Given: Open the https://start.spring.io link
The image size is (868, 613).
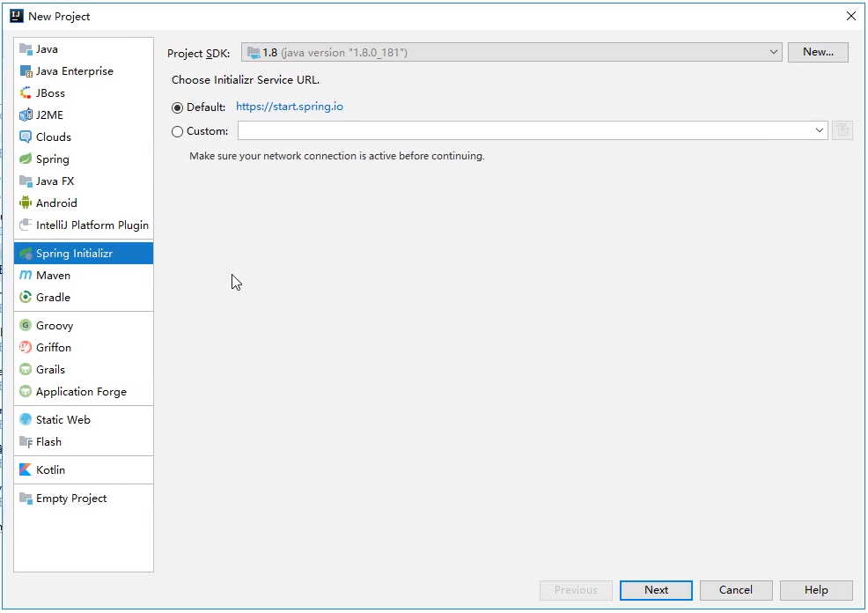Looking at the screenshot, I should coord(290,107).
